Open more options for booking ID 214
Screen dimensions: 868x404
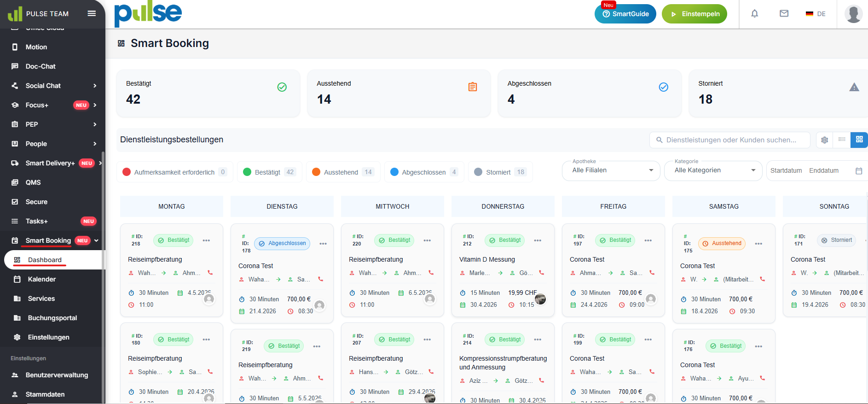[538, 340]
